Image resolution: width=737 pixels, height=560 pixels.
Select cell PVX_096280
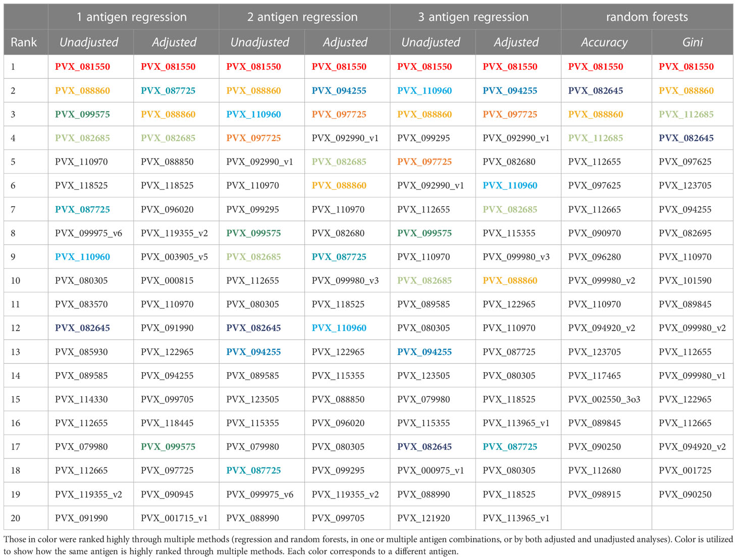(x=595, y=257)
